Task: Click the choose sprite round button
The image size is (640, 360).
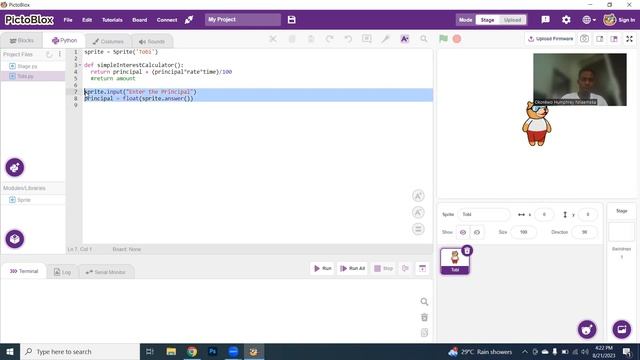Action: pos(587,329)
